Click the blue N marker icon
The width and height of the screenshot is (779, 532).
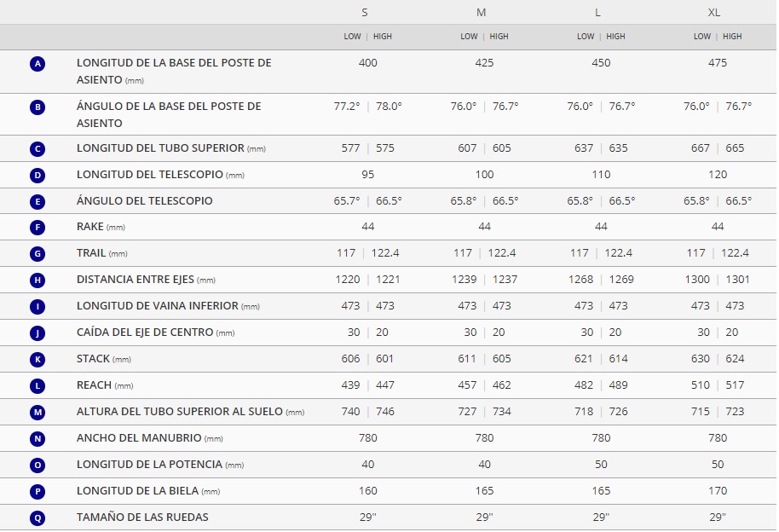click(x=38, y=438)
